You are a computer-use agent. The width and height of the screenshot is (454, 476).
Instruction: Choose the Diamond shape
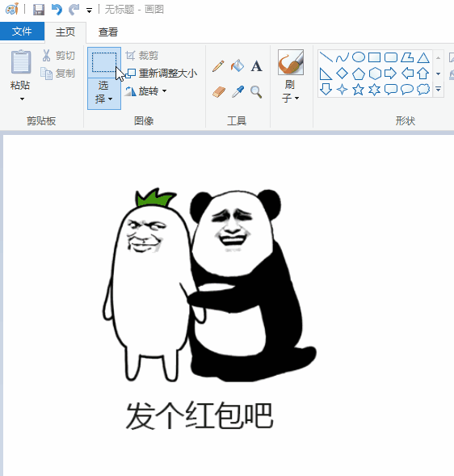[343, 74]
